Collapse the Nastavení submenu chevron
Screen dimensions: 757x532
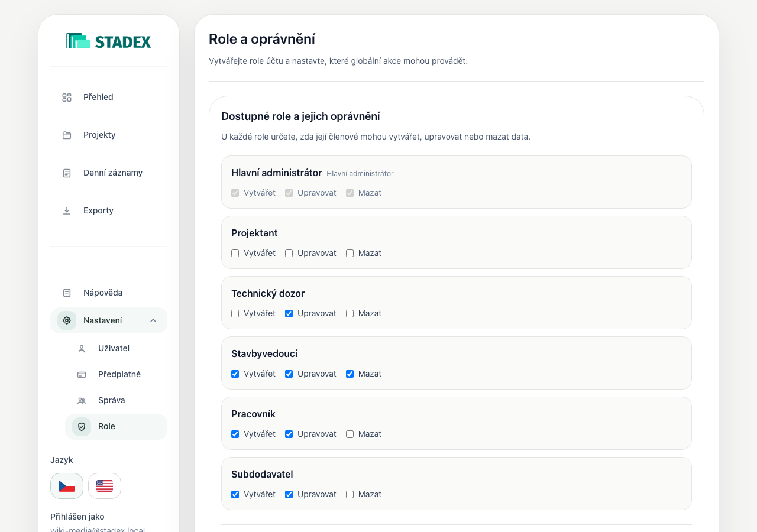coord(153,320)
